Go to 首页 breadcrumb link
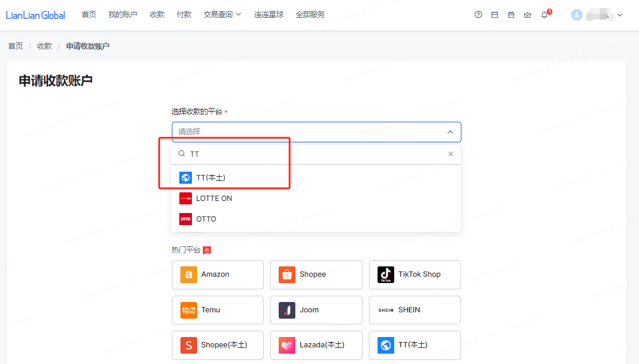Viewport: 639px width, 364px height. tap(16, 46)
